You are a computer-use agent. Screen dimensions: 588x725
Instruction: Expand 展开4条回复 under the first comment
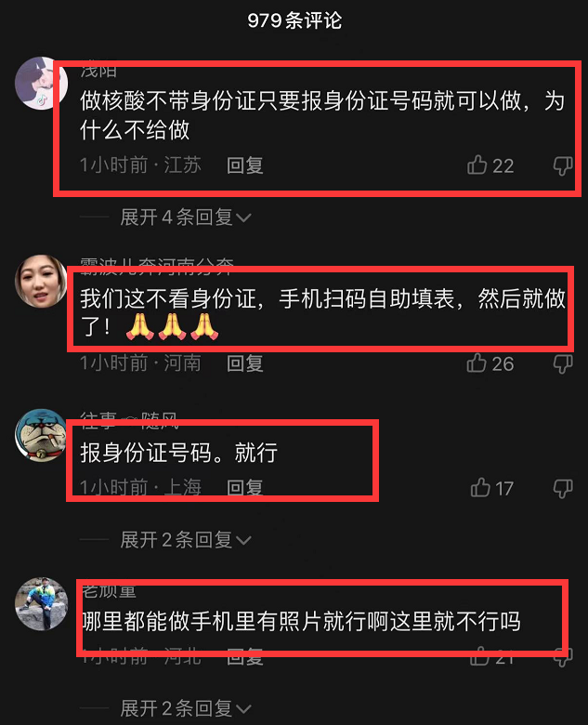(186, 217)
